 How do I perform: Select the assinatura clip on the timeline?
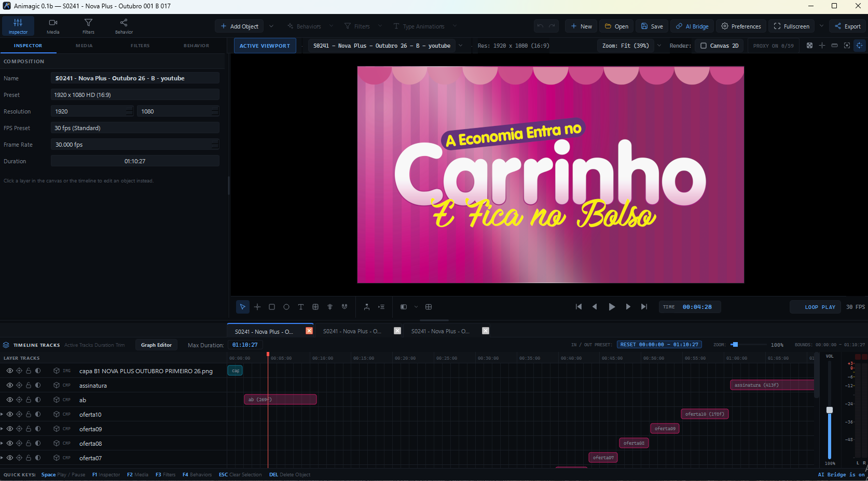pos(772,385)
